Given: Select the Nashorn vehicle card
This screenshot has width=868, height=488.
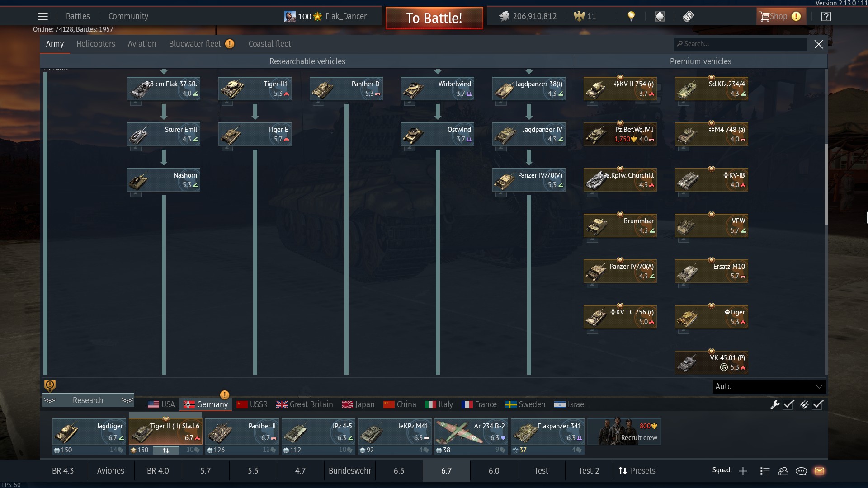Looking at the screenshot, I should pos(164,180).
